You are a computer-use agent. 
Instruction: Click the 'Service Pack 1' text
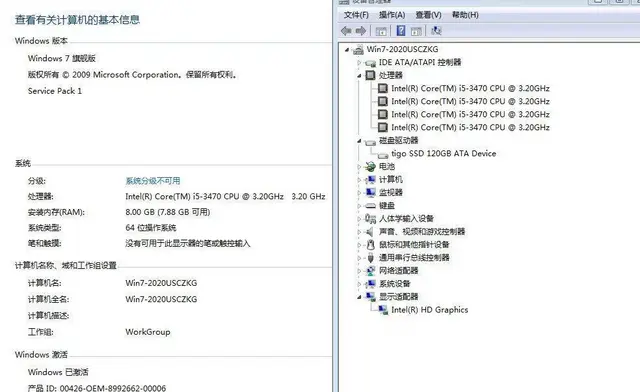coord(55,91)
